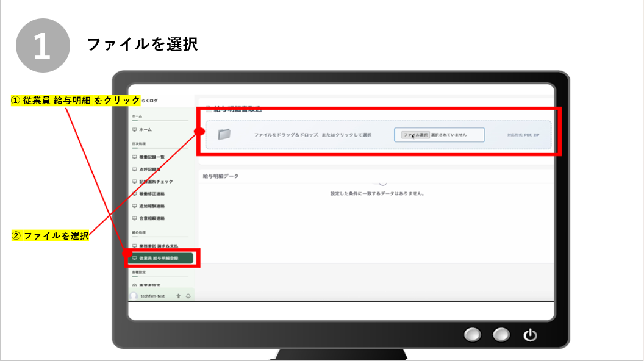Click the drag-and-drop instruction text in upload zone
Screen dimensions: 644x361
pyautogui.click(x=312, y=135)
